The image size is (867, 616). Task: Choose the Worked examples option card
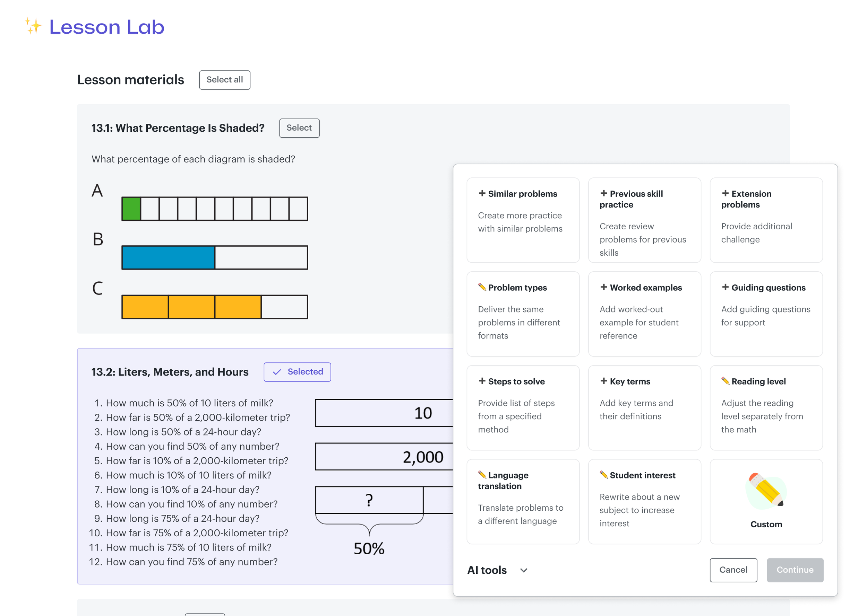644,314
